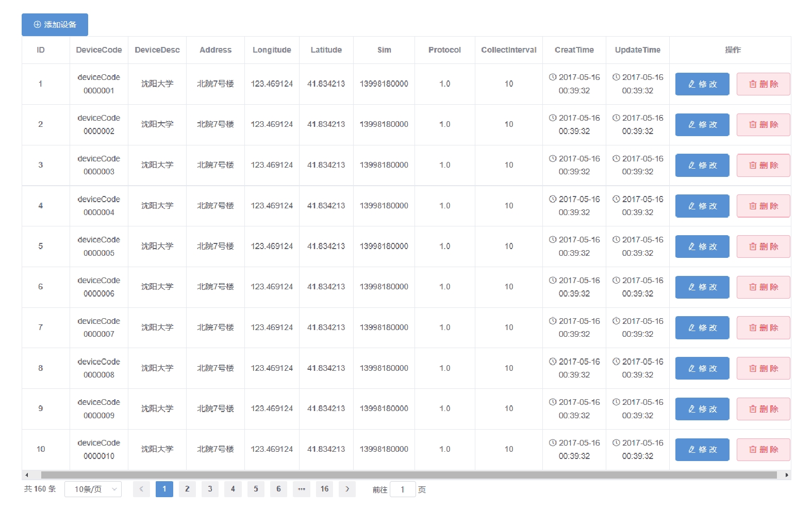812x508 pixels.
Task: Click the UpdateTime column header
Action: point(638,50)
